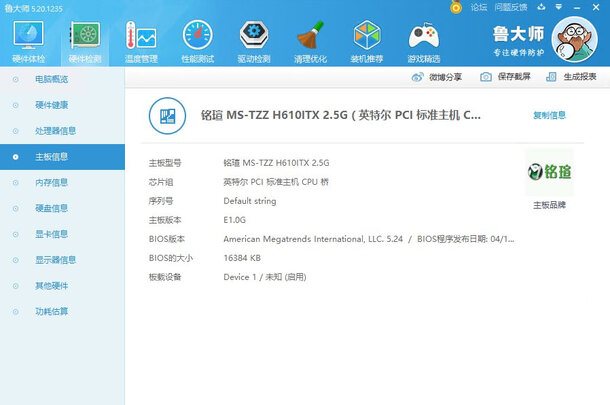The width and height of the screenshot is (610, 405).
Task: Open 功耗估算 power estimate page
Action: (52, 311)
